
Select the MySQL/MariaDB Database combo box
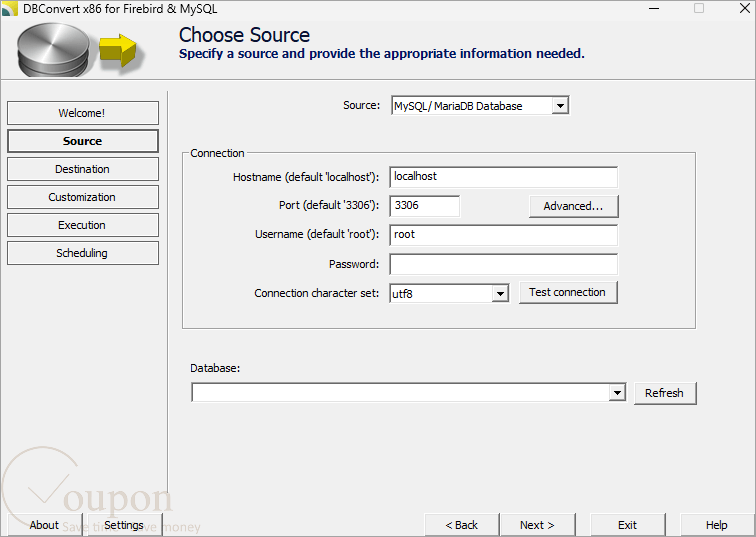click(480, 106)
